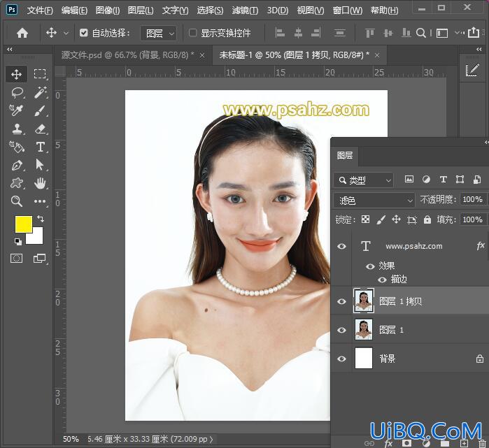Open the search magnifier in options bar

pyautogui.click(x=421, y=33)
